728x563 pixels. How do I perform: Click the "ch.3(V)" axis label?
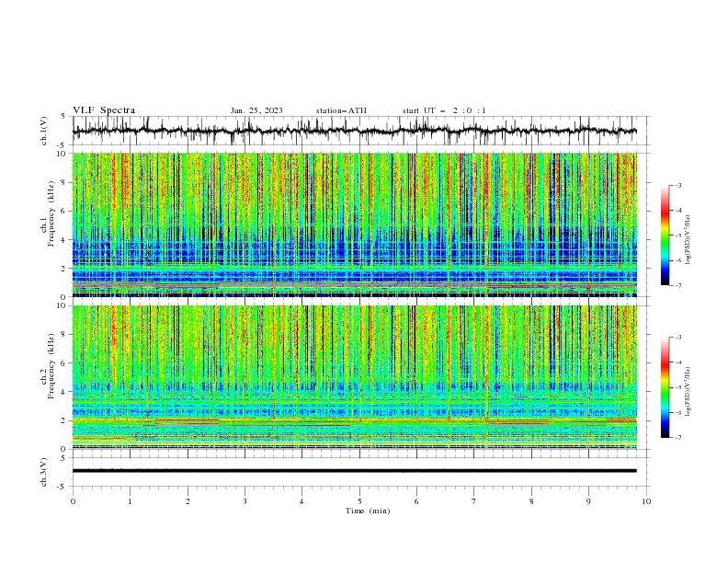44,472
